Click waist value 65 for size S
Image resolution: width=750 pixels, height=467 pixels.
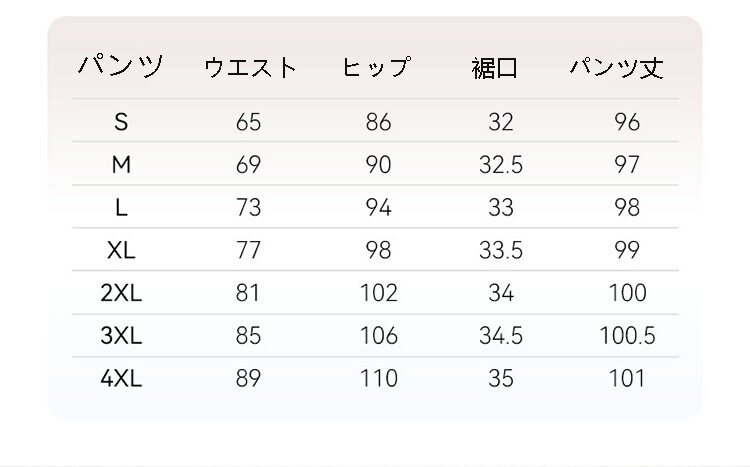[248, 122]
